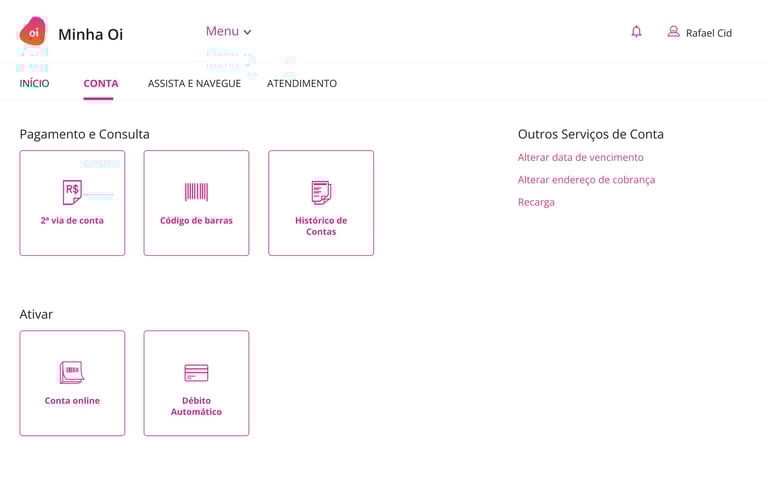Screen dimensions: 768x477
Task: Click the Outros Serviços de Conta heading
Action: tap(591, 134)
